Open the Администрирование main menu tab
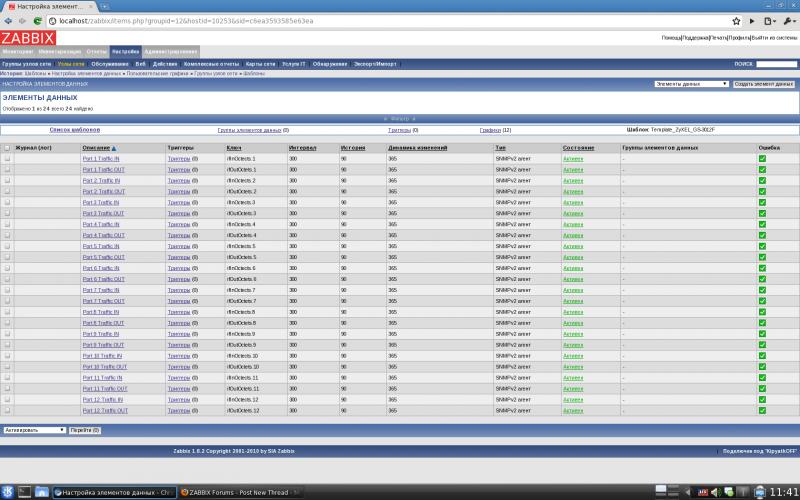Screen dimensions: 800x500 [170, 52]
